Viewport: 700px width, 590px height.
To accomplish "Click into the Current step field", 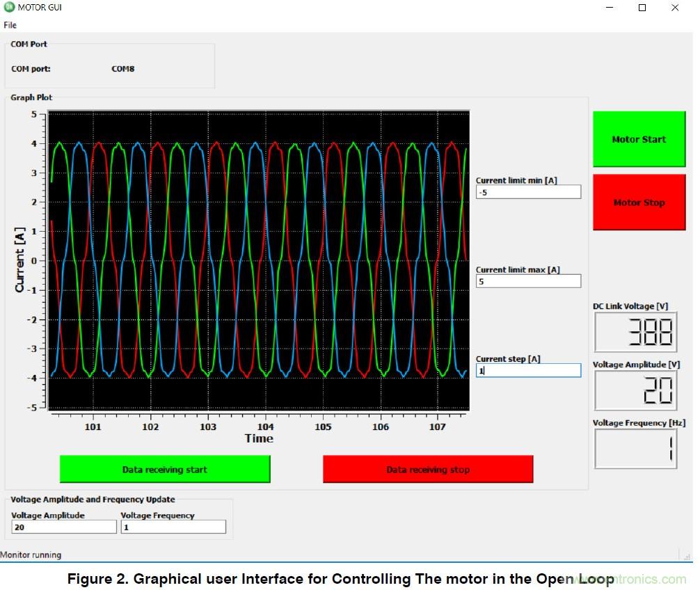I will point(528,371).
